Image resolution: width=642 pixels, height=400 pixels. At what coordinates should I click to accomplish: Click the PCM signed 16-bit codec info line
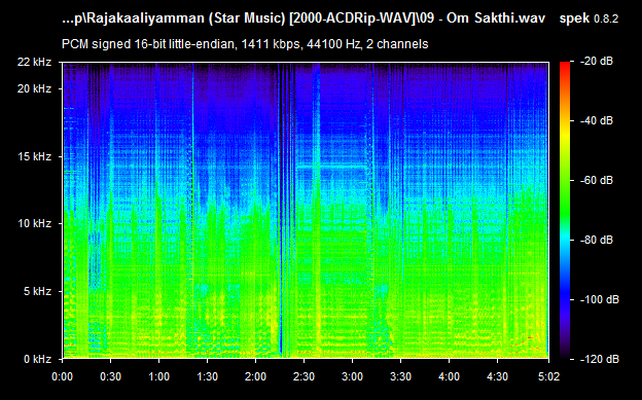tap(245, 44)
